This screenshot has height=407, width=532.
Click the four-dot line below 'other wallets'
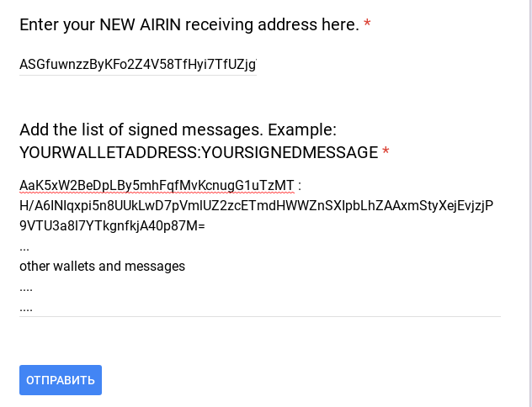click(x=26, y=287)
